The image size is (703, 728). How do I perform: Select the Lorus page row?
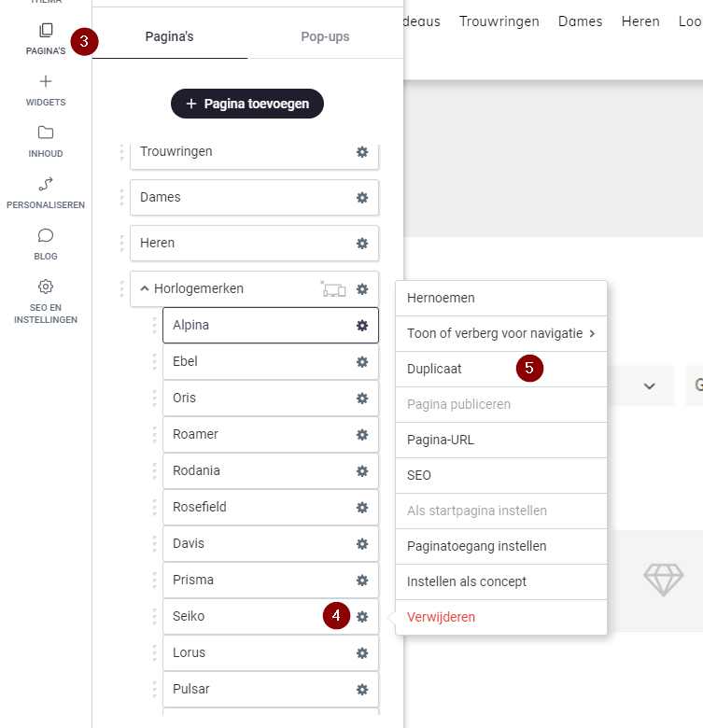click(x=271, y=653)
